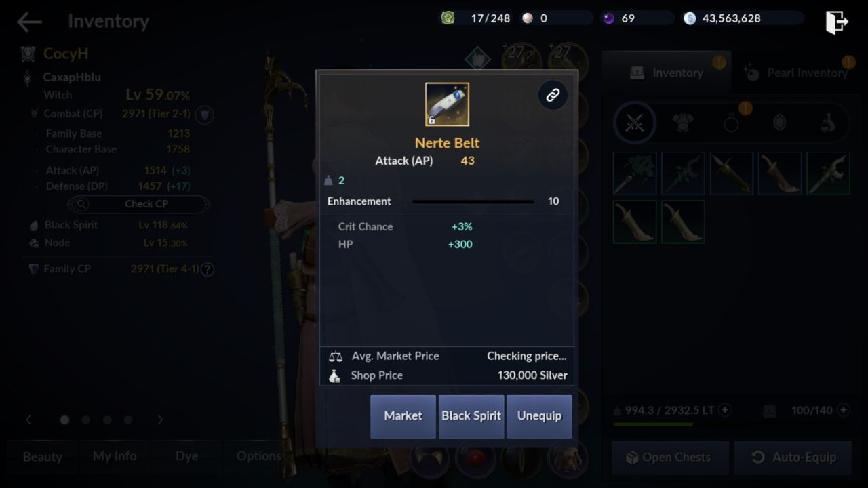Click the Nerte Belt item icon
The image size is (868, 488).
coord(447,104)
